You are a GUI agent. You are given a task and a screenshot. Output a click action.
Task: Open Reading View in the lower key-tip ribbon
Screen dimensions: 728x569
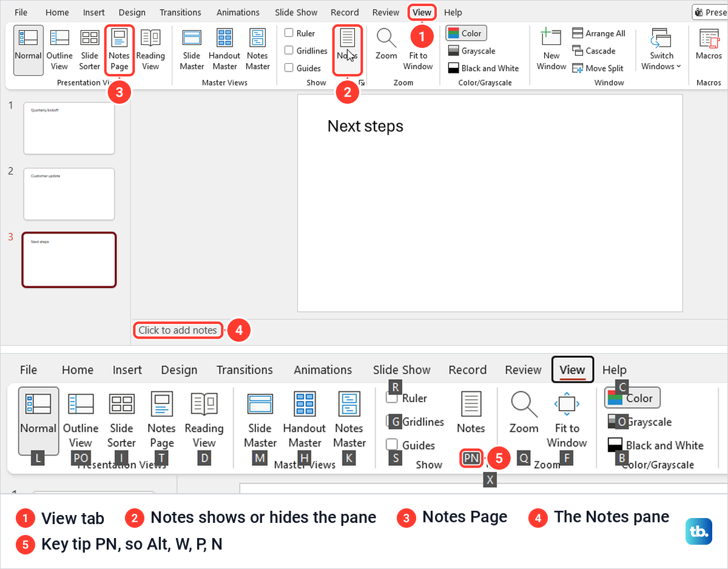click(x=204, y=420)
